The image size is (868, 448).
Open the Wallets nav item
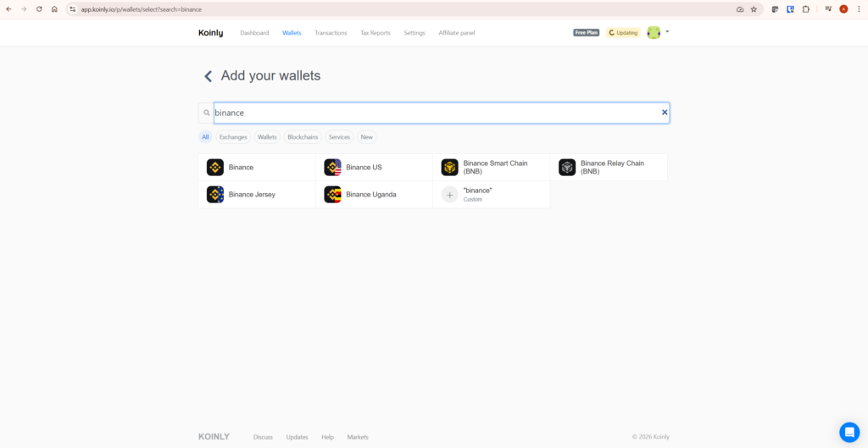click(292, 33)
